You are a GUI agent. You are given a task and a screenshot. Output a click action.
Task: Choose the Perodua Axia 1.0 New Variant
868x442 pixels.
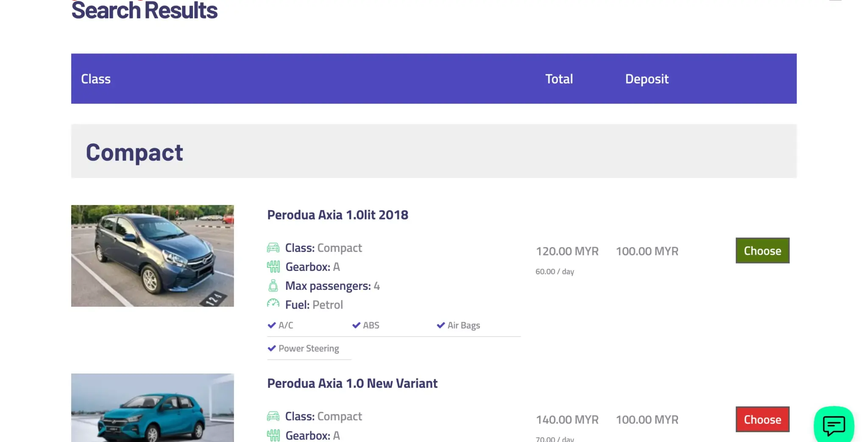coord(762,419)
